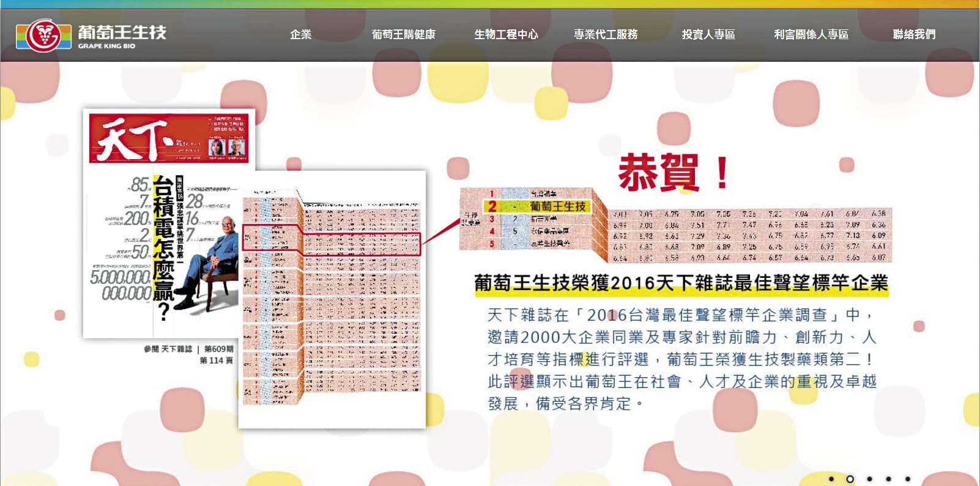Click the 第 114 頁 page reference
Image resolution: width=980 pixels, height=486 pixels.
[x=217, y=361]
